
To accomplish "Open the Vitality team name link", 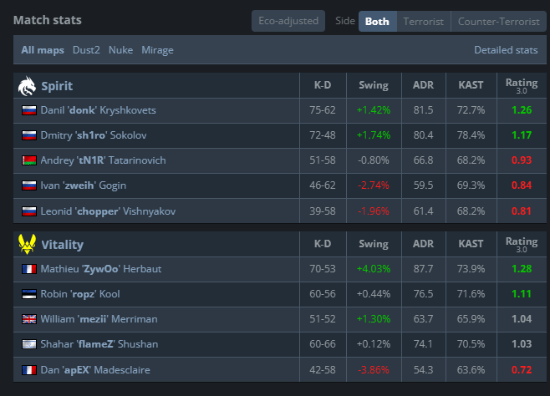I will (x=62, y=244).
